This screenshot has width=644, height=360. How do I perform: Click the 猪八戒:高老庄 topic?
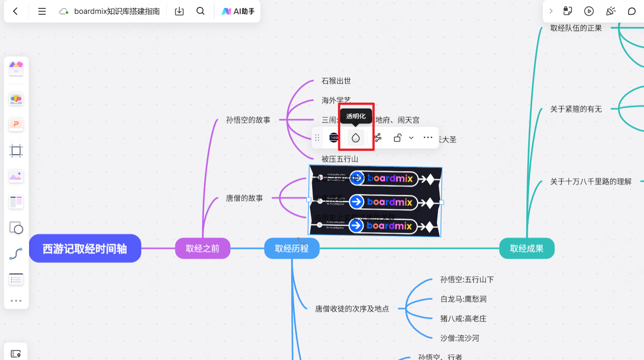click(463, 318)
